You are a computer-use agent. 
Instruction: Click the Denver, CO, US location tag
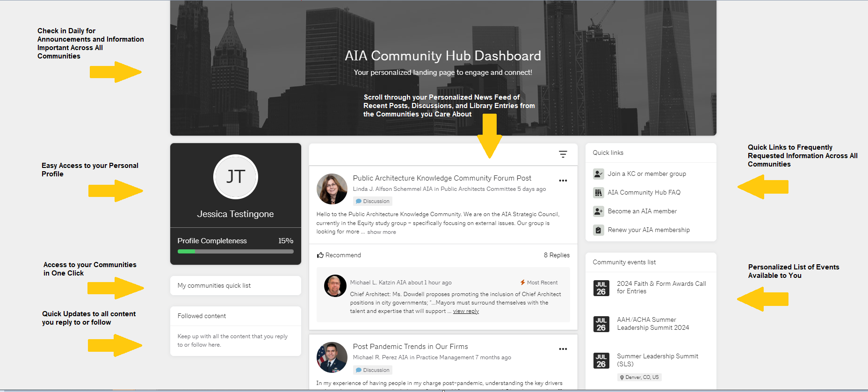639,377
